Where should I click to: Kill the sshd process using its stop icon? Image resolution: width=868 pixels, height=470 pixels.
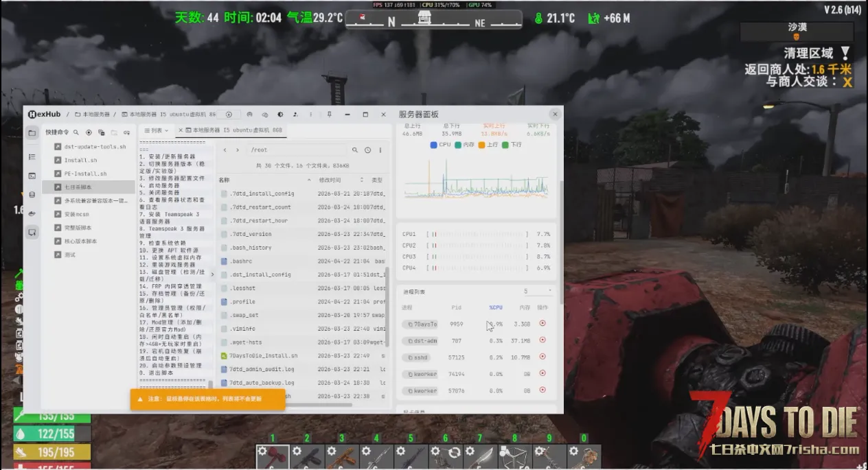click(x=542, y=357)
